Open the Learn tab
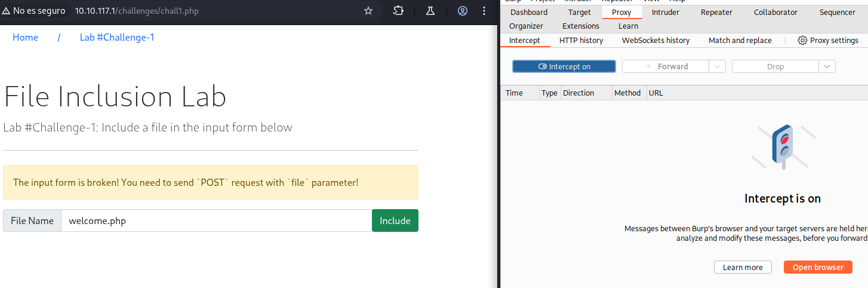This screenshot has height=288, width=868. tap(628, 26)
